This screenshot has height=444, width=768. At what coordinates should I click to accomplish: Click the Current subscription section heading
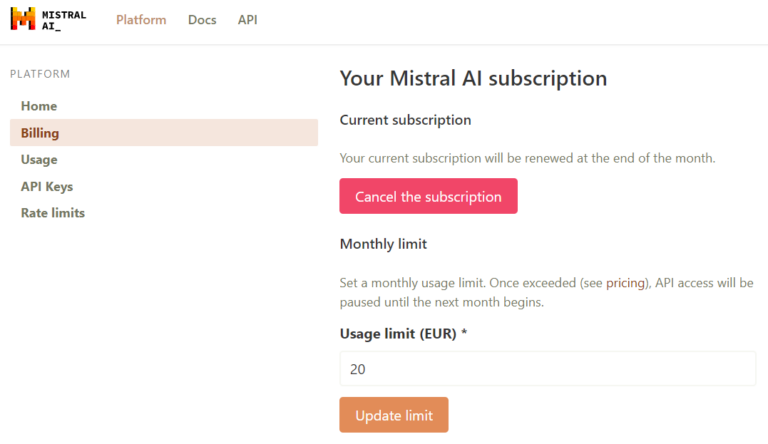tap(405, 120)
